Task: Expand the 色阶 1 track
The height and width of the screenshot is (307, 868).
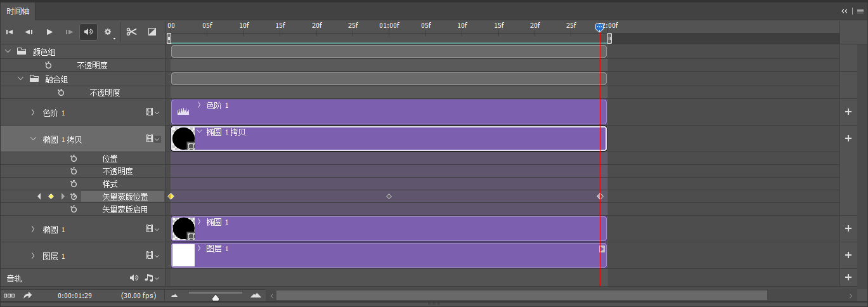Action: pyautogui.click(x=33, y=112)
